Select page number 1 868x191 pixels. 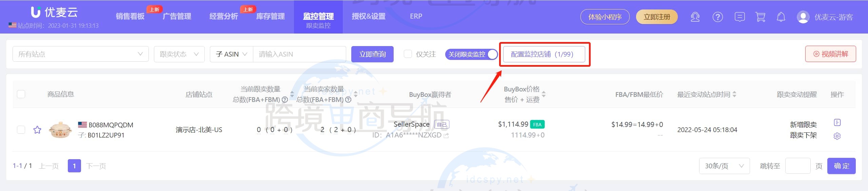pos(74,166)
